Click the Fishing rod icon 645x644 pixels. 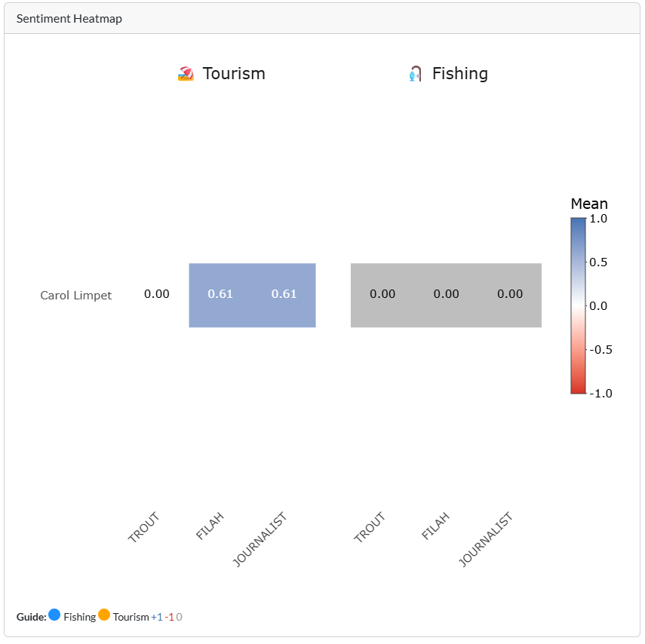pos(415,74)
